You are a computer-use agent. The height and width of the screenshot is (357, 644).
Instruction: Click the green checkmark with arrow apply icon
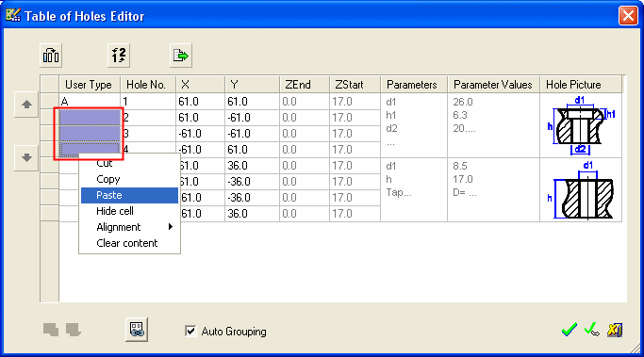(591, 329)
